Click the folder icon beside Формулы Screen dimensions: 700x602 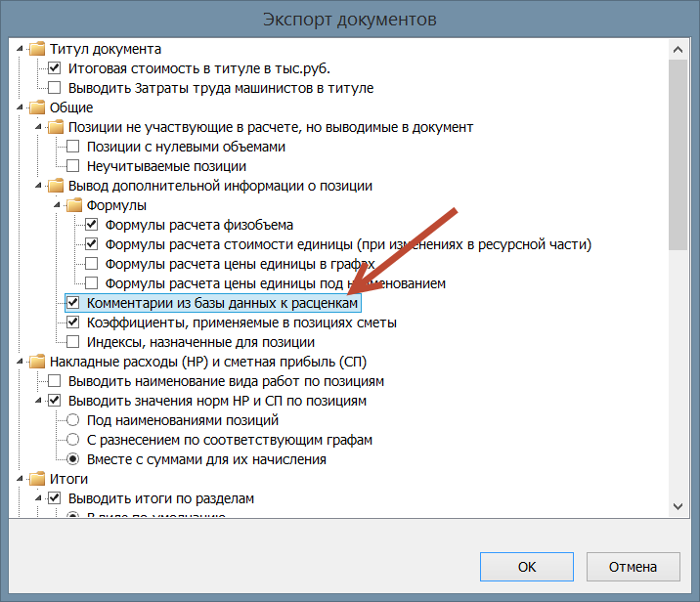pyautogui.click(x=74, y=205)
